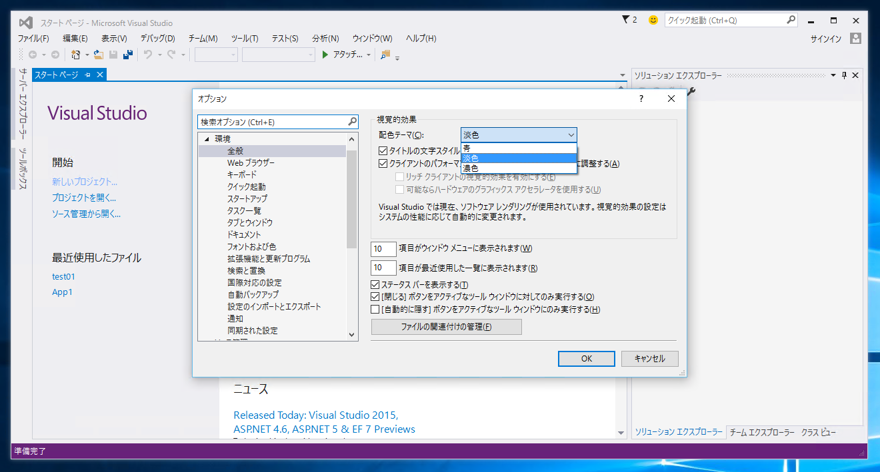
Task: Click the Find in Files toolbar icon
Action: (x=385, y=55)
